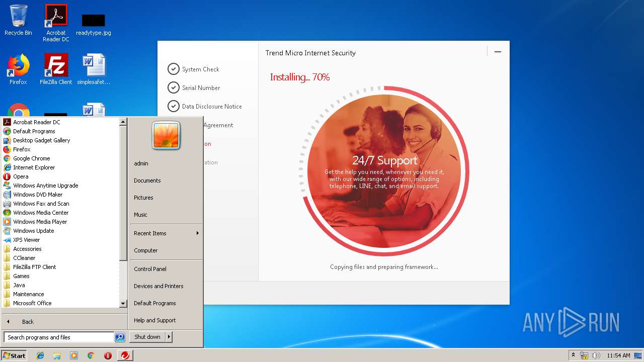
Task: Open simplesafet Word document on desktop
Action: (94, 69)
